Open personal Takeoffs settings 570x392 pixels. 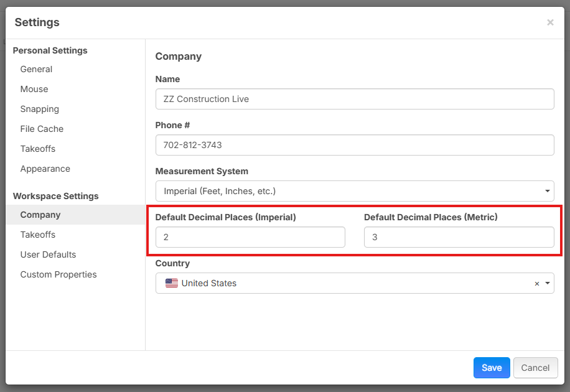(x=38, y=149)
